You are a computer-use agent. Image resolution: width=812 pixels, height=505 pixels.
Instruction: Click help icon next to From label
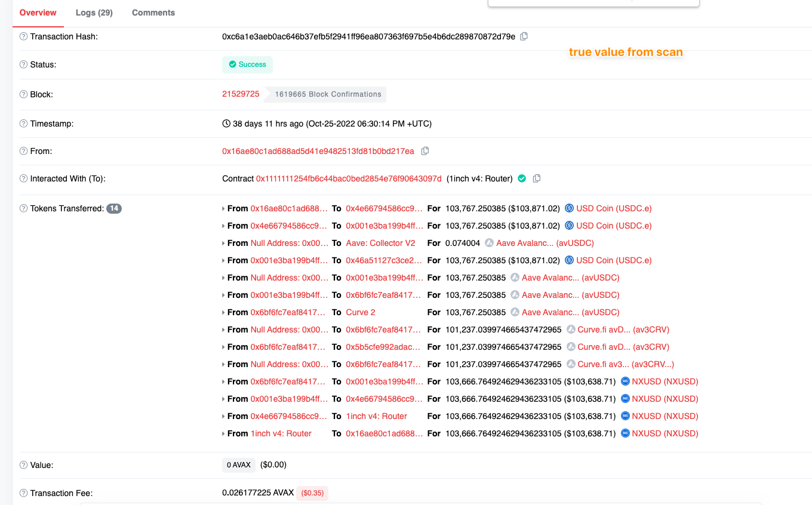[x=23, y=151]
